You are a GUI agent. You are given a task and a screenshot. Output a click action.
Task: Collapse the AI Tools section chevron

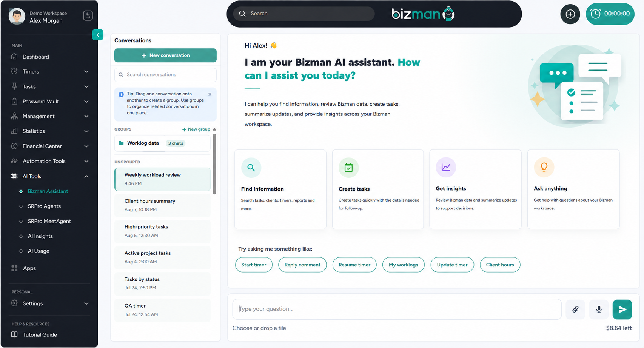[86, 176]
